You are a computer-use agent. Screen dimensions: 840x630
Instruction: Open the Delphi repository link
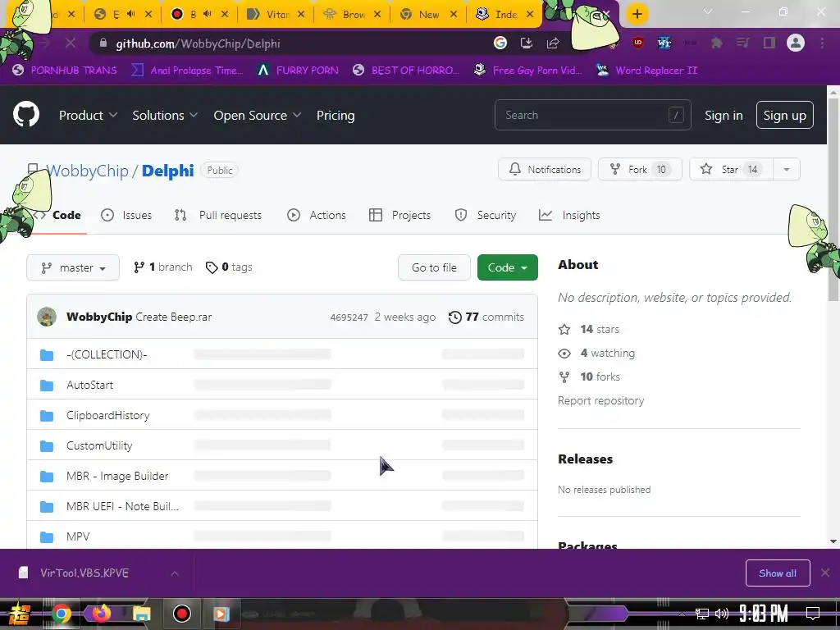(167, 171)
